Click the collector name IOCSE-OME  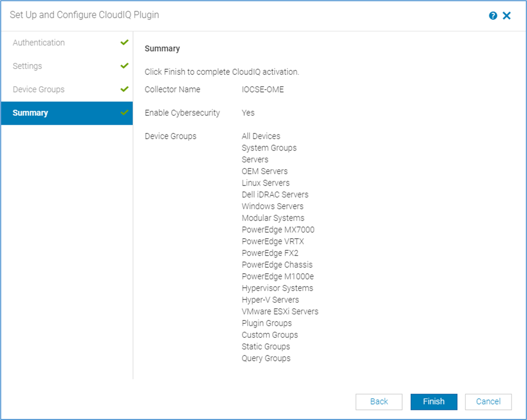tap(264, 89)
